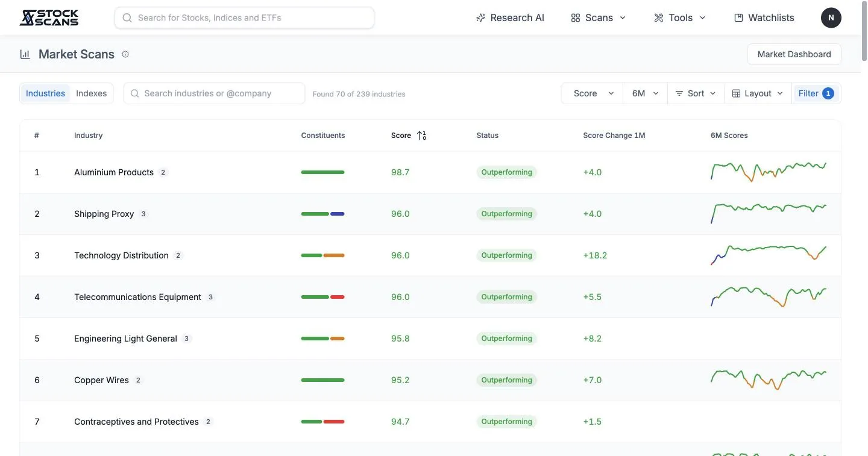Expand the 6M timeframe dropdown

coord(645,93)
